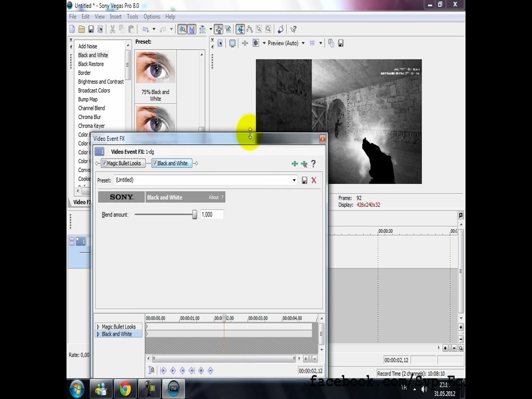Create a Keyframe with plus diamond
The width and height of the screenshot is (532, 399).
point(201,370)
